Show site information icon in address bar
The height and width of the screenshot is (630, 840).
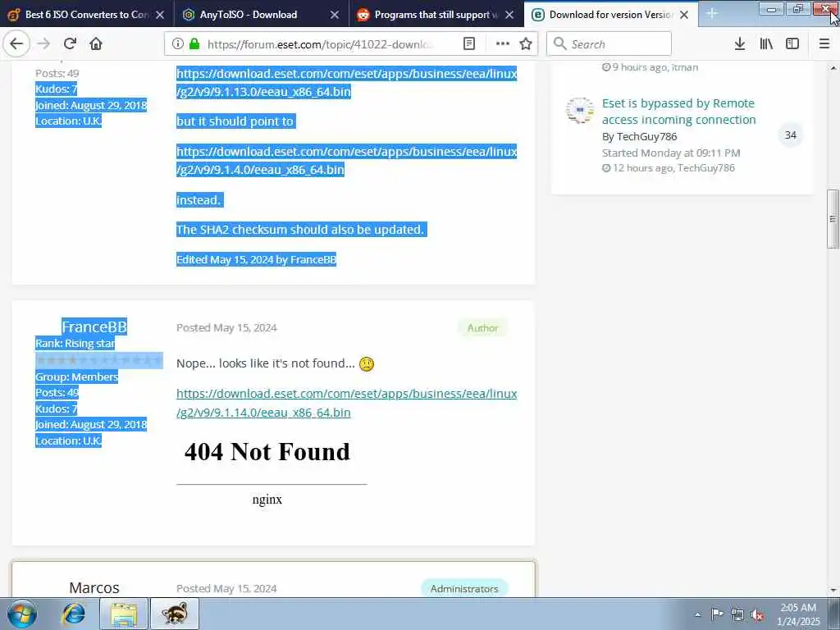point(178,44)
